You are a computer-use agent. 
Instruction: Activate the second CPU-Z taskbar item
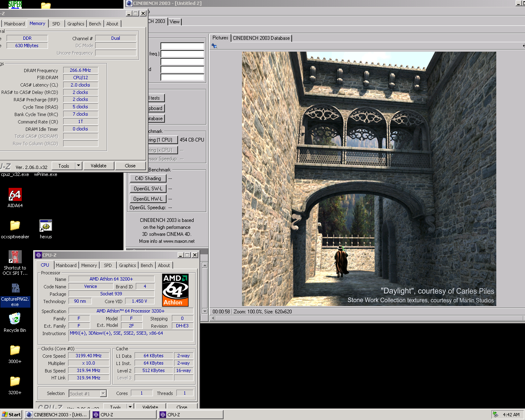pos(191,415)
